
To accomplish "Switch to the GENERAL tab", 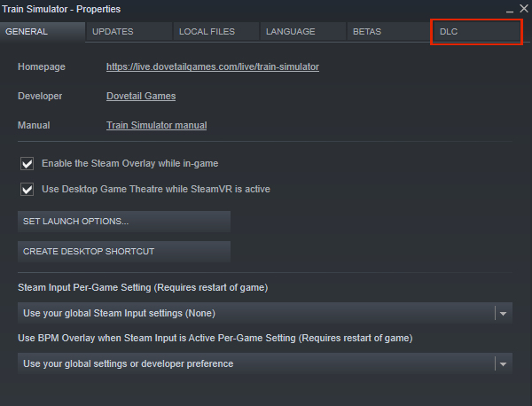I will point(43,32).
